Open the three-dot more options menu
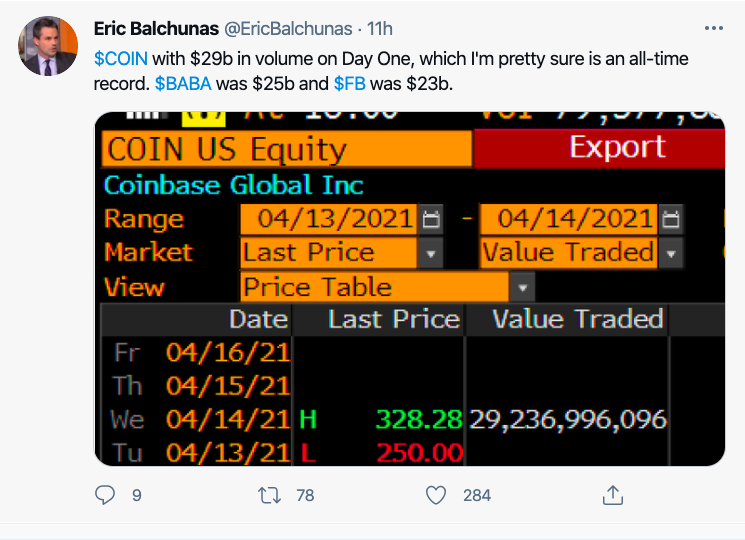The image size is (745, 540). coord(713,29)
